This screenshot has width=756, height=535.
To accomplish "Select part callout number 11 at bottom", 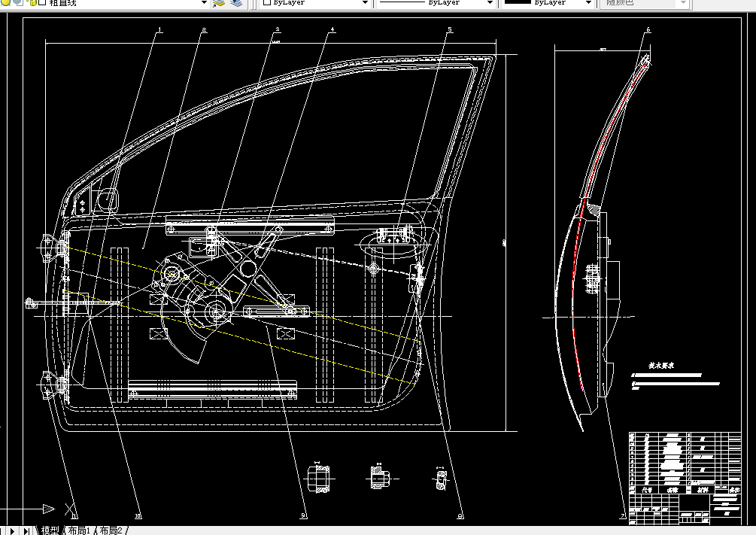I will 74,515.
